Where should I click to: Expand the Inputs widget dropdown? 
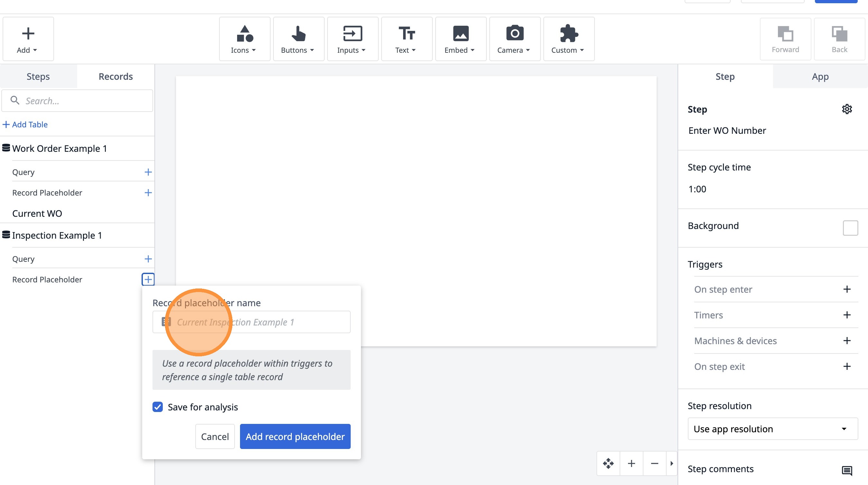(x=353, y=39)
